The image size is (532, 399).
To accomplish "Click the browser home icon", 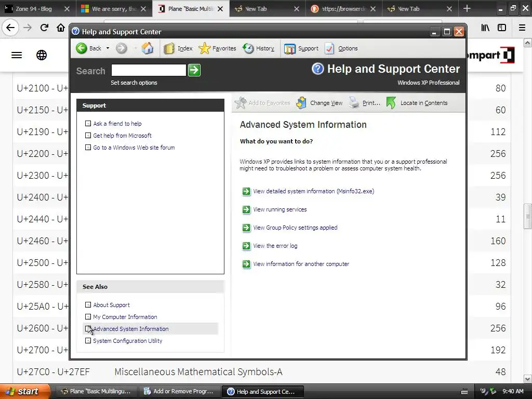I will tap(61, 28).
